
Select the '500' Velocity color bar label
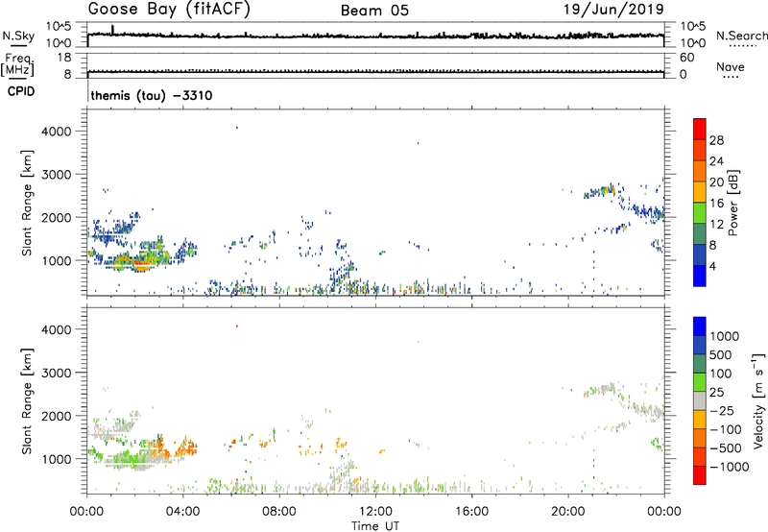click(721, 354)
